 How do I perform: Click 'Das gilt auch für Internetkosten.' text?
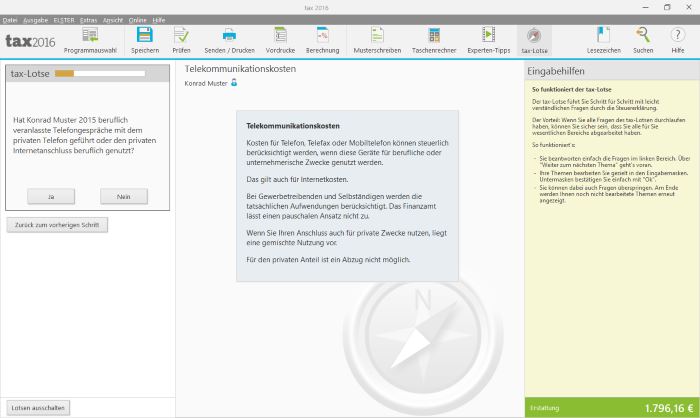[x=297, y=180]
